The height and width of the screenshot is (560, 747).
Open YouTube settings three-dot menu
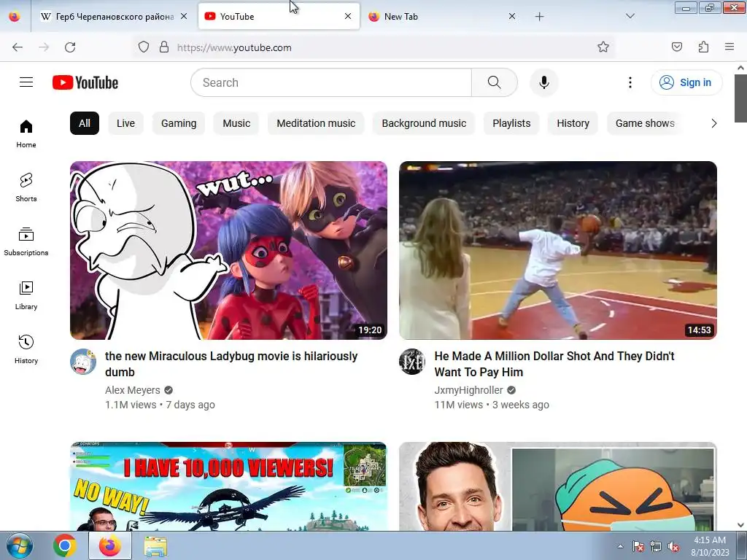pyautogui.click(x=630, y=82)
